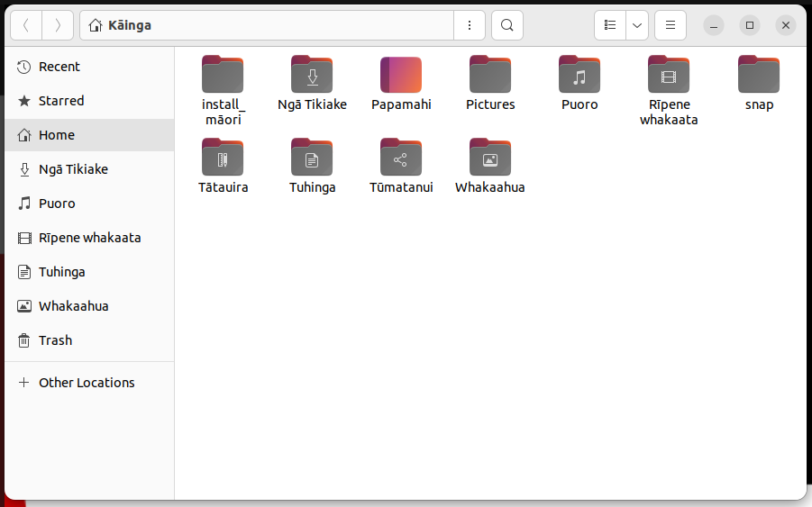Go forward with the right arrow button

tap(58, 25)
